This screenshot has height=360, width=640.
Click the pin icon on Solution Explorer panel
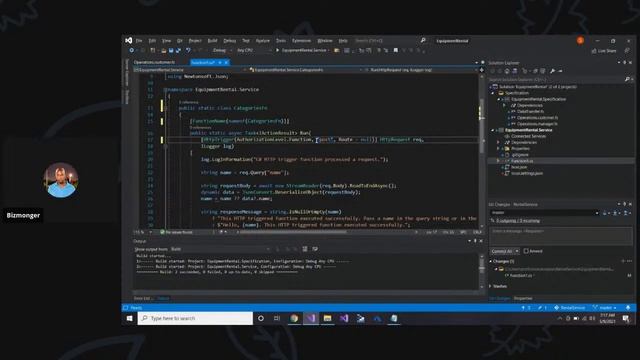[x=624, y=63]
